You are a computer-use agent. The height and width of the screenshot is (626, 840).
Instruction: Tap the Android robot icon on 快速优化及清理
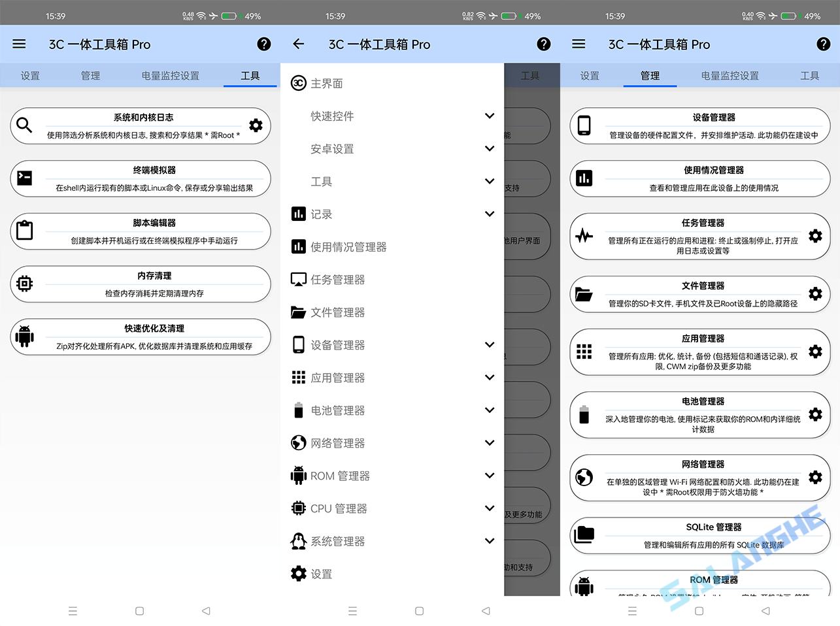[x=25, y=337]
